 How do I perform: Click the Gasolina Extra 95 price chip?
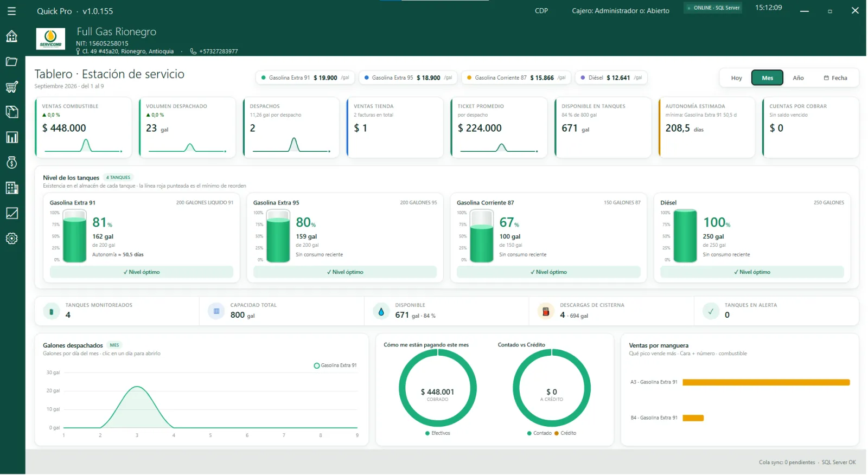tap(408, 78)
